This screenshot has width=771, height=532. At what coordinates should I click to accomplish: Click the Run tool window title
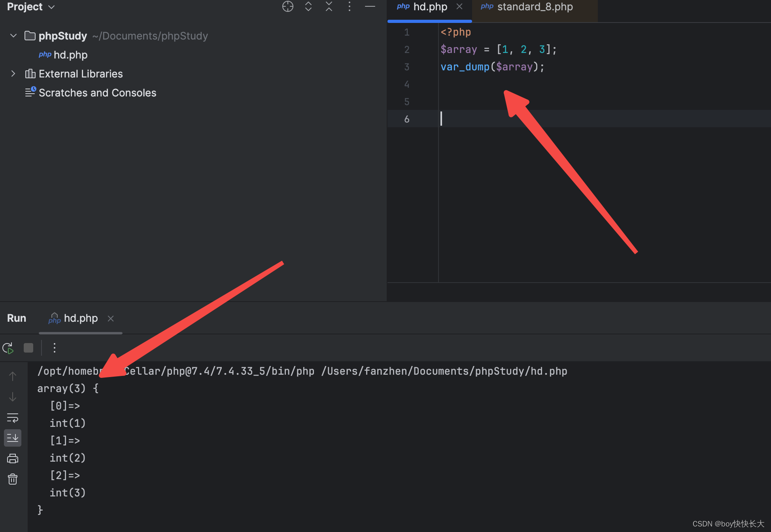(x=17, y=318)
